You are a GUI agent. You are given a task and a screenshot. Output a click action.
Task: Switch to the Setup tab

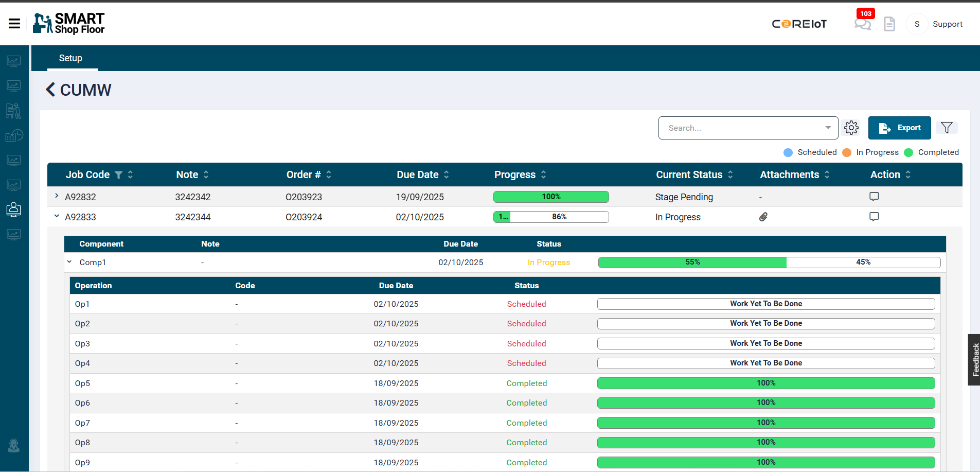pos(70,58)
